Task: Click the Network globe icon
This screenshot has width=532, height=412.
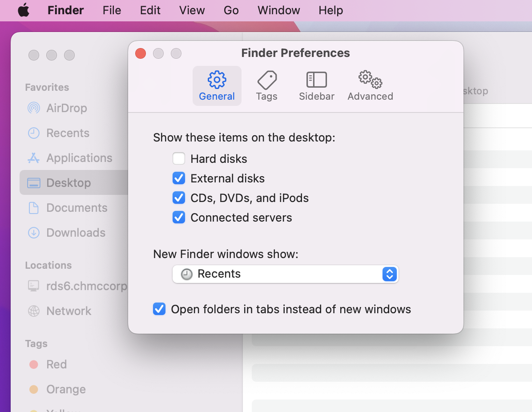Action: tap(34, 311)
